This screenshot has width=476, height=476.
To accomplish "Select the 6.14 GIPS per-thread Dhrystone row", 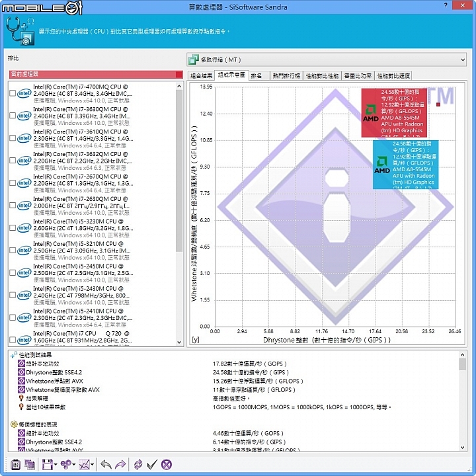I will click(234, 442).
